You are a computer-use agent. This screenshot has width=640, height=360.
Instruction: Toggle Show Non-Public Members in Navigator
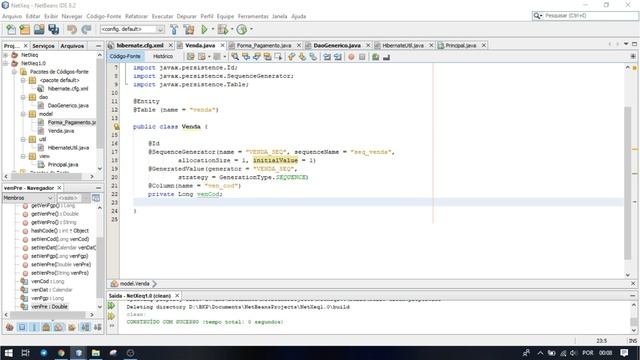click(x=47, y=327)
